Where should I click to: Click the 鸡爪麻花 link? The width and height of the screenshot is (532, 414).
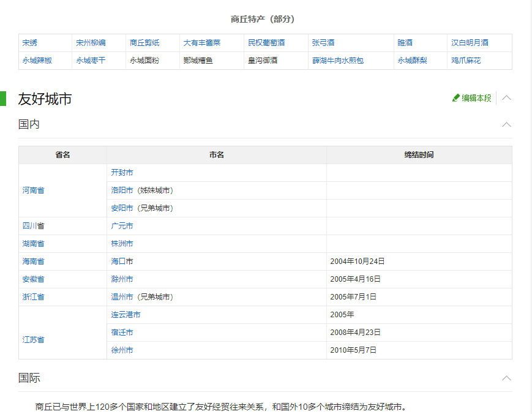pyautogui.click(x=466, y=61)
